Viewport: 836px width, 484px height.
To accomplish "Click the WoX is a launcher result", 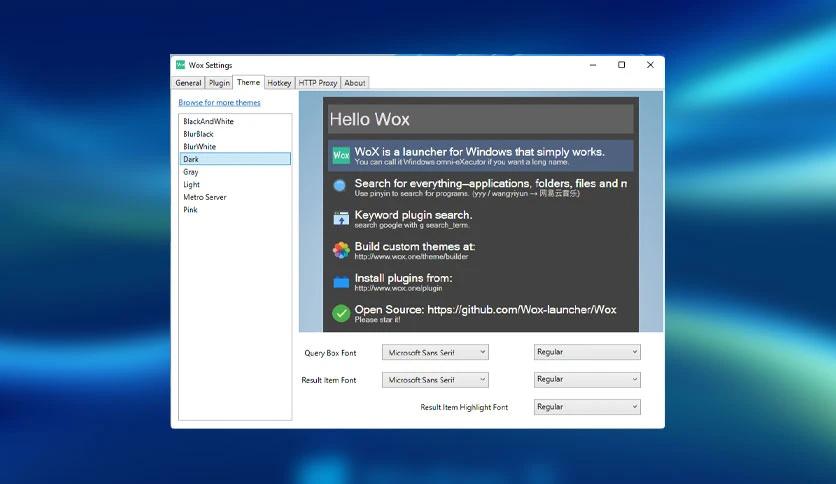I will [480, 155].
